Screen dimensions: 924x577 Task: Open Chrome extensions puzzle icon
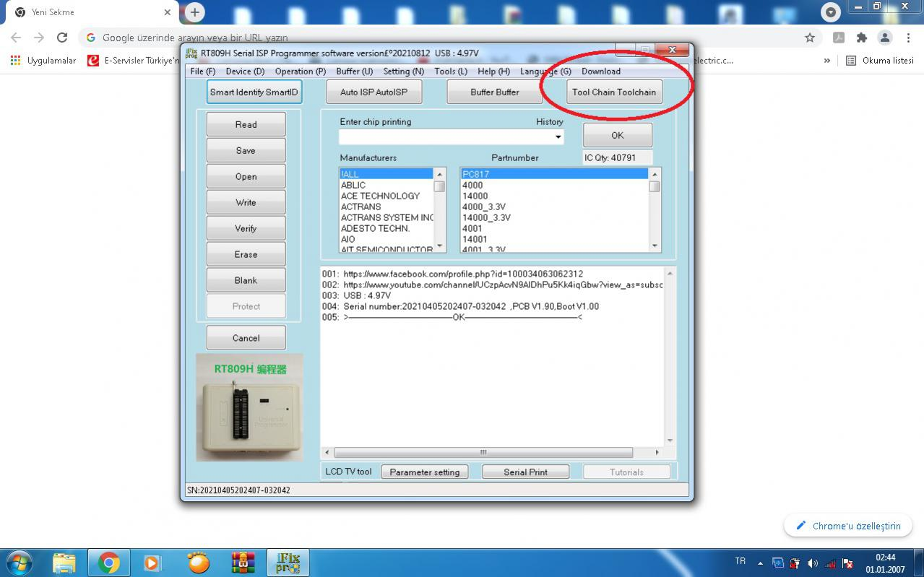tap(861, 38)
